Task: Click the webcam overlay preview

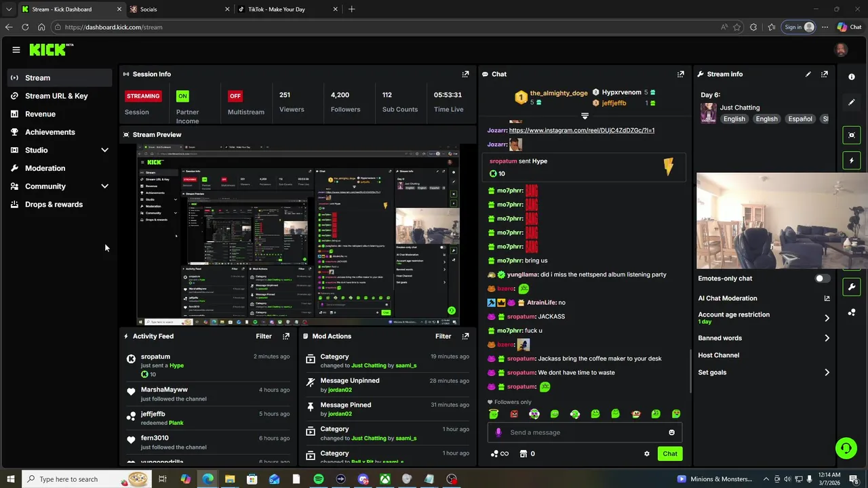Action: coord(782,222)
